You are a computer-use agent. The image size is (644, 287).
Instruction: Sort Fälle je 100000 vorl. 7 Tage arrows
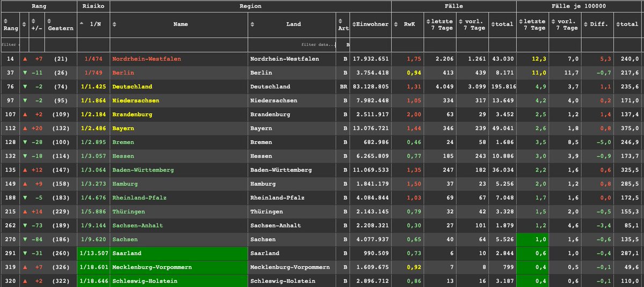click(554, 21)
